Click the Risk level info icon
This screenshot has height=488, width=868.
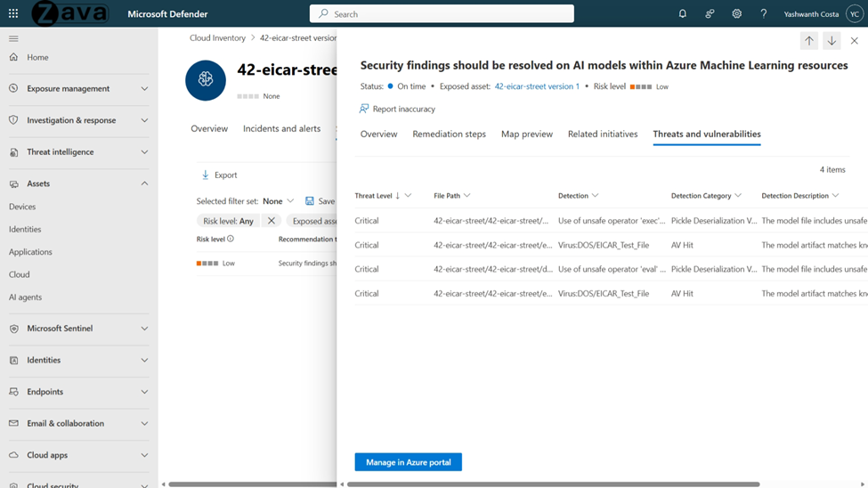(231, 239)
